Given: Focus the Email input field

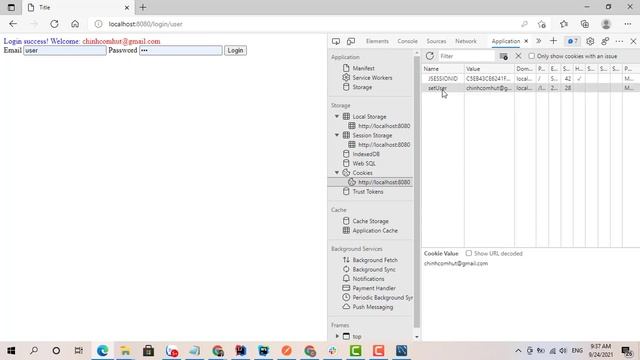Looking at the screenshot, I should [65, 50].
